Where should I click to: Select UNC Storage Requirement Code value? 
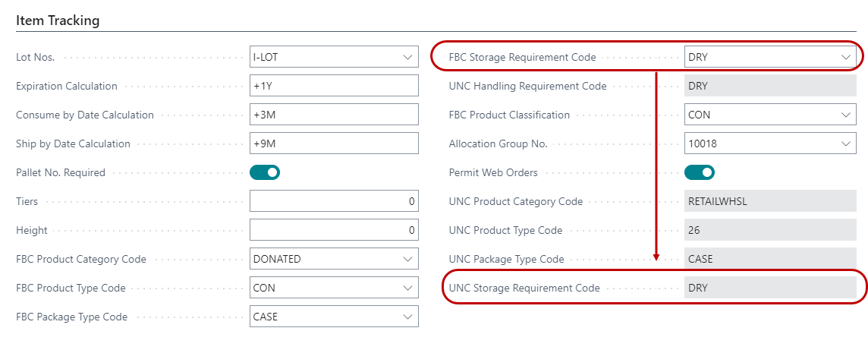click(x=769, y=288)
